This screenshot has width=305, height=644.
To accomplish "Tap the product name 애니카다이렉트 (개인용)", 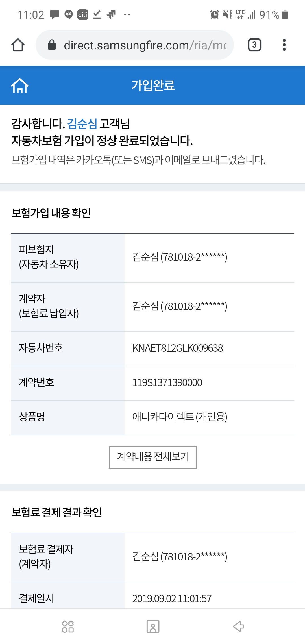I will click(x=180, y=417).
